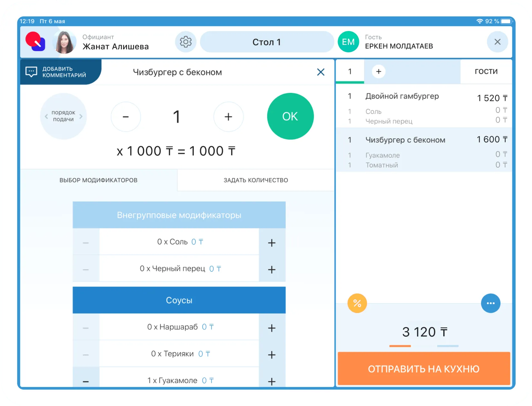
Task: Click the EM guest avatar badge
Action: tap(348, 42)
